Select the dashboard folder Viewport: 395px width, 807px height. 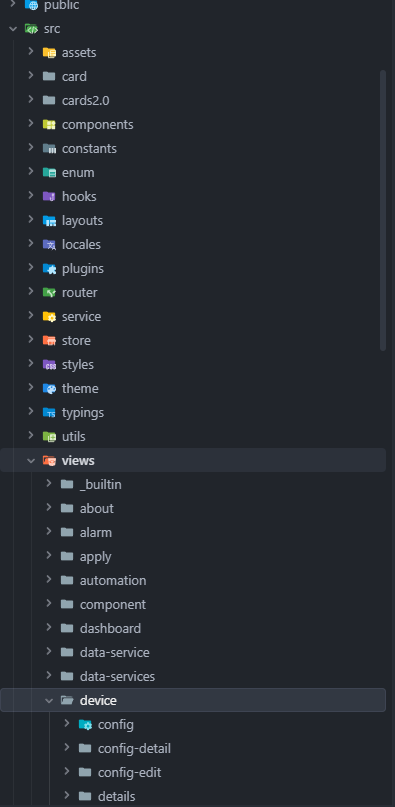[x=193, y=628]
